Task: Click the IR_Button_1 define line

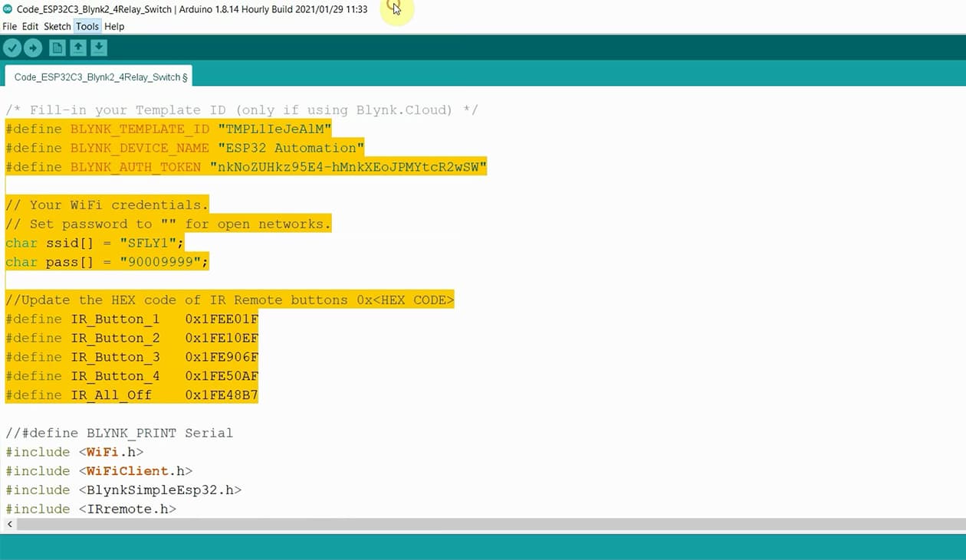Action: point(130,319)
